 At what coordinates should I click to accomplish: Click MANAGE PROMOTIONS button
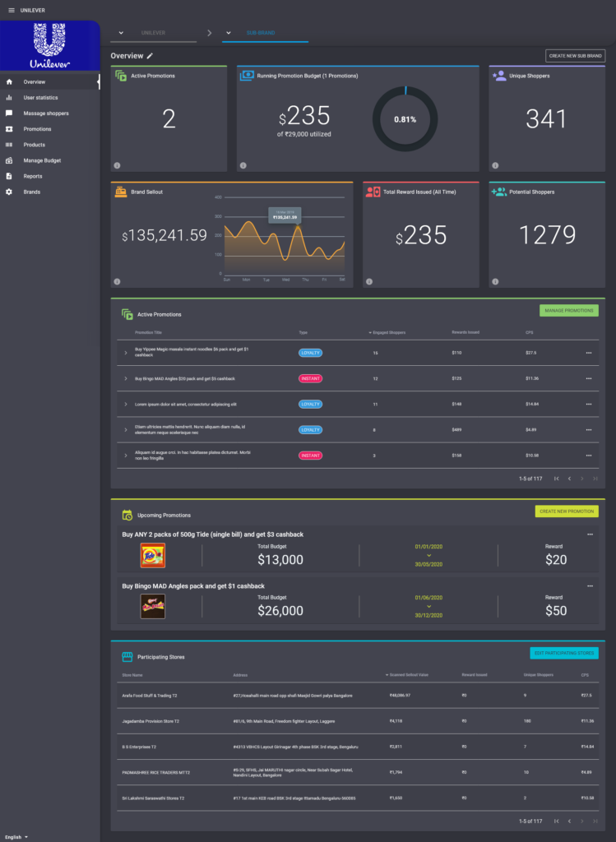pyautogui.click(x=569, y=310)
